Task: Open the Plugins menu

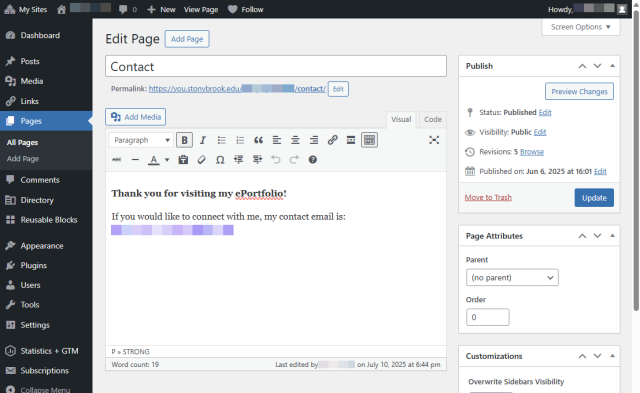Action: click(46, 265)
